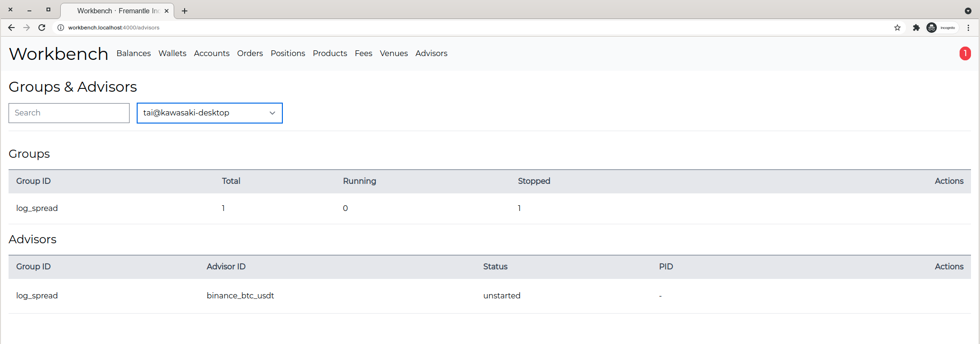This screenshot has height=344, width=980.
Task: Select the Workbench · Fremantle browser tab
Action: click(117, 11)
